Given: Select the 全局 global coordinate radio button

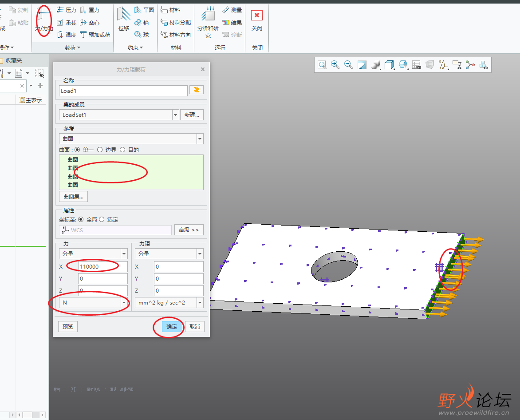Looking at the screenshot, I should point(81,219).
